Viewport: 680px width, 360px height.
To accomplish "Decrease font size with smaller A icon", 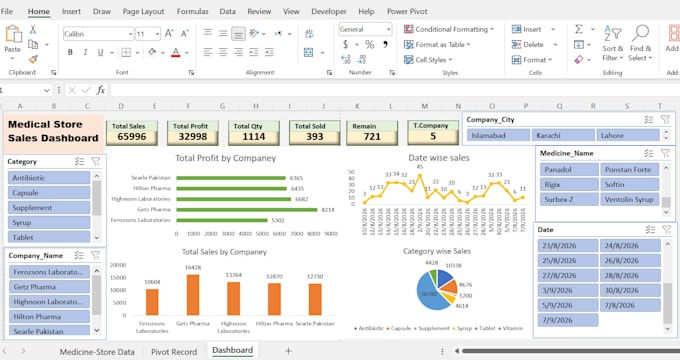I will pyautogui.click(x=185, y=33).
